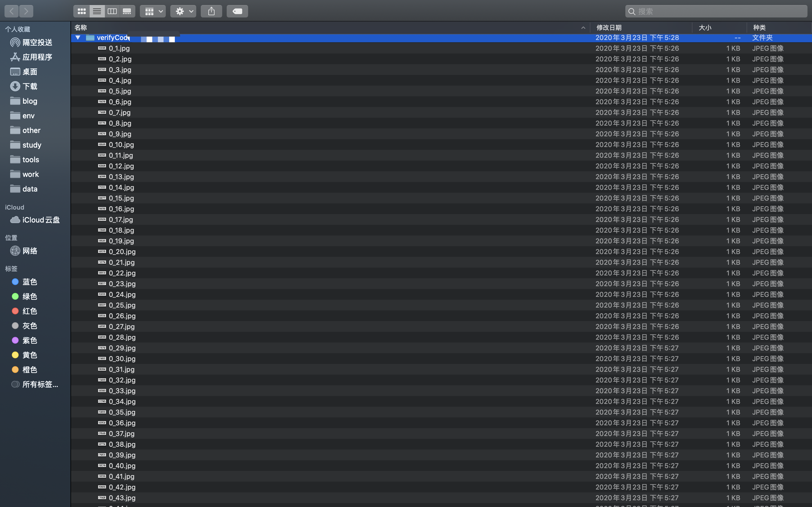
Task: Switch to gallery view mode
Action: click(127, 11)
